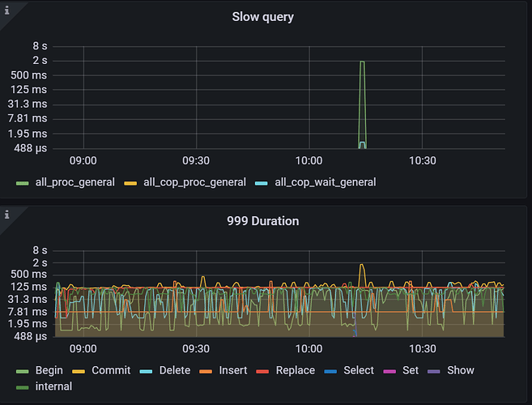Toggle the Insert series legend item
The image size is (532, 405).
(232, 370)
